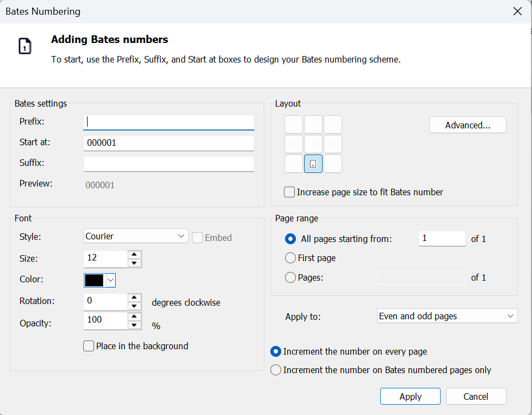Choose the First page radio option
The image size is (532, 415).
coord(290,258)
